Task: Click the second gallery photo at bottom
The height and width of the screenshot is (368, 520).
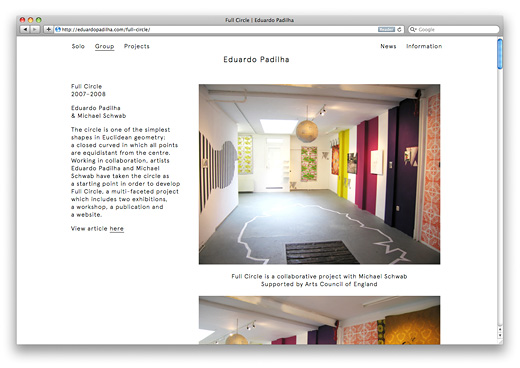Action: pyautogui.click(x=319, y=320)
